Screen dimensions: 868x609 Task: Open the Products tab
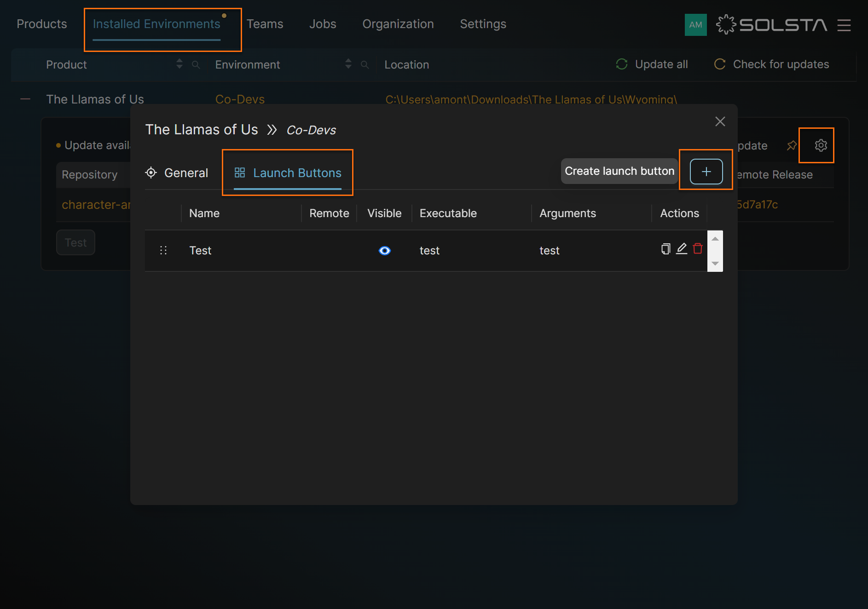(42, 24)
